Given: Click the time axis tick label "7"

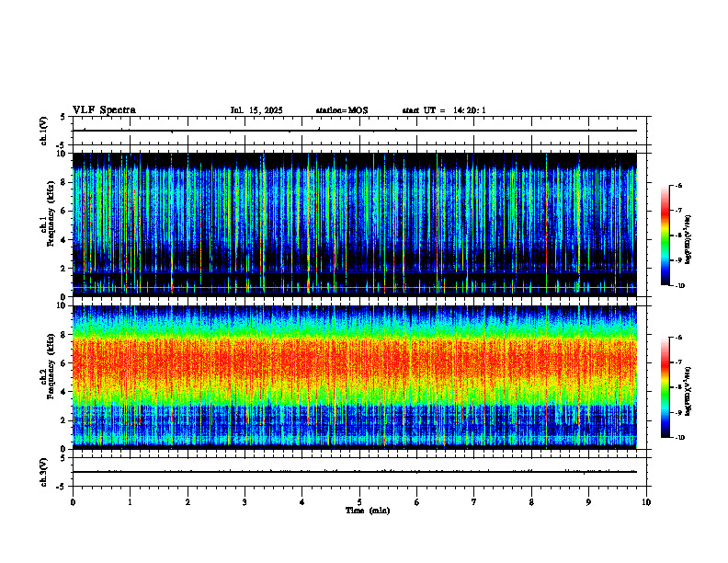Looking at the screenshot, I should (x=474, y=502).
